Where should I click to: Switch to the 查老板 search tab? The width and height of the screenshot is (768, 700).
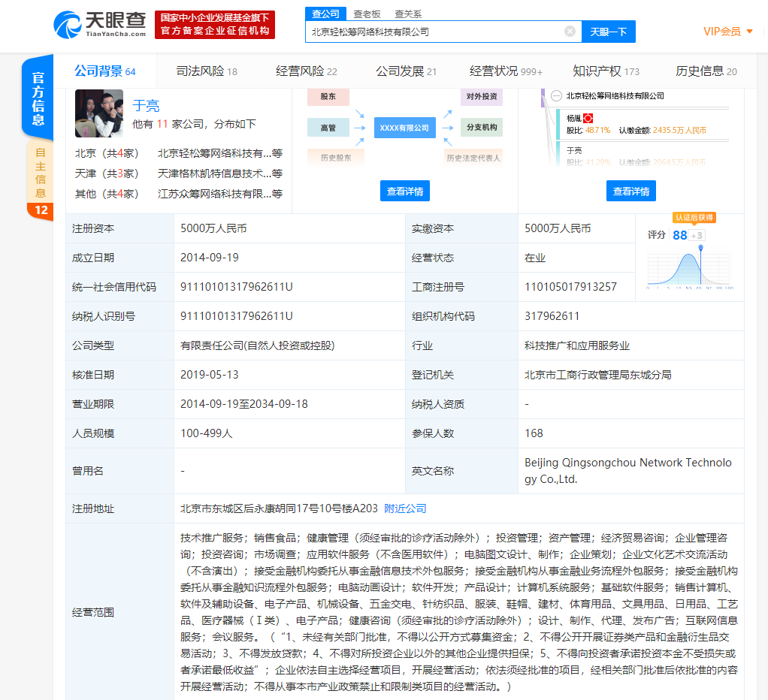(367, 14)
